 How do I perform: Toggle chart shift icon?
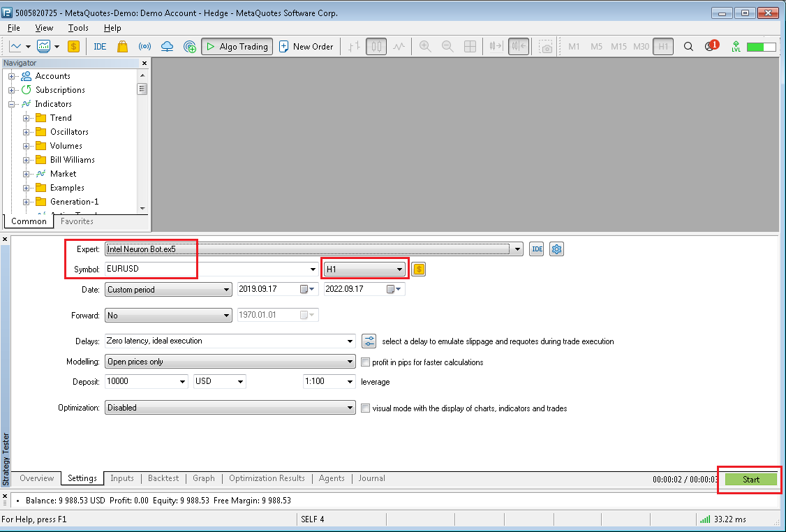pyautogui.click(x=519, y=47)
